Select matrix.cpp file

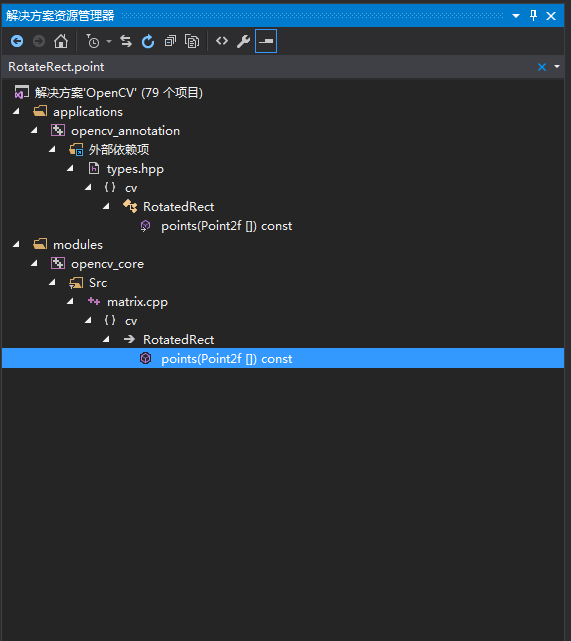[x=137, y=303]
